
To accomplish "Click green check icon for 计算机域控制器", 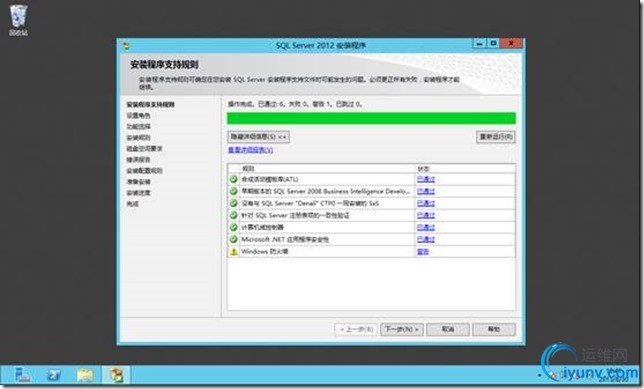I will click(x=233, y=227).
